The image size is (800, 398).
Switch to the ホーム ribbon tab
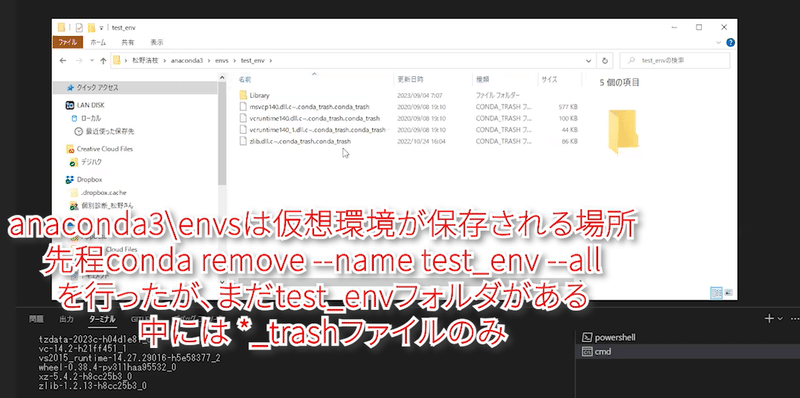pyautogui.click(x=98, y=42)
